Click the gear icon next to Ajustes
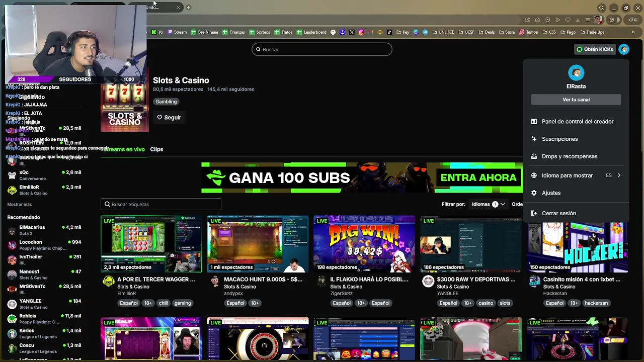Viewport: 644px width, 362px height. pyautogui.click(x=534, y=193)
